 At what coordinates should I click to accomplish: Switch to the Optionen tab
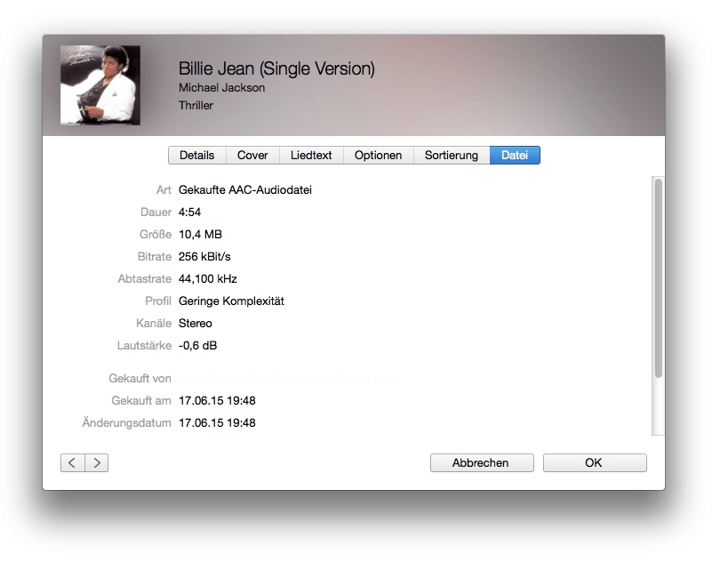[379, 156]
